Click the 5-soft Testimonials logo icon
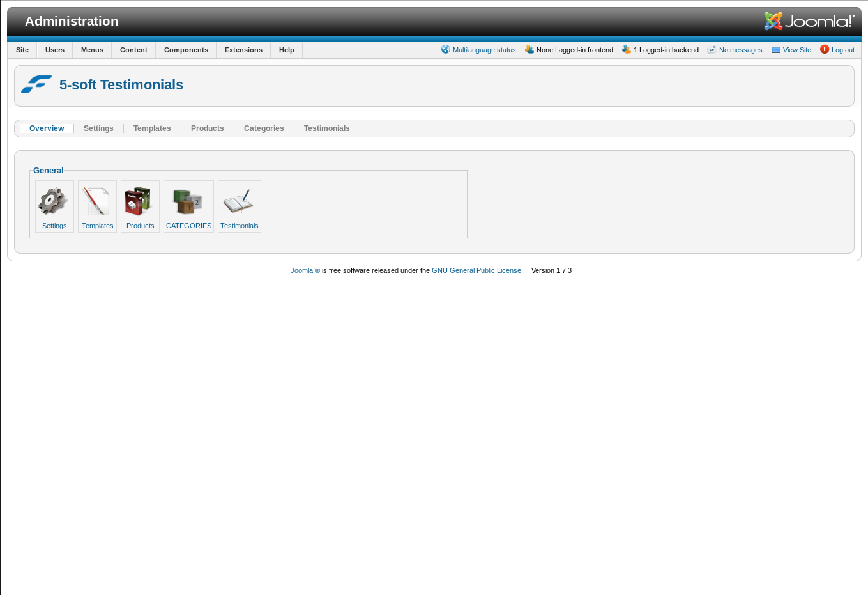Viewport: 868px width, 595px height. [36, 84]
